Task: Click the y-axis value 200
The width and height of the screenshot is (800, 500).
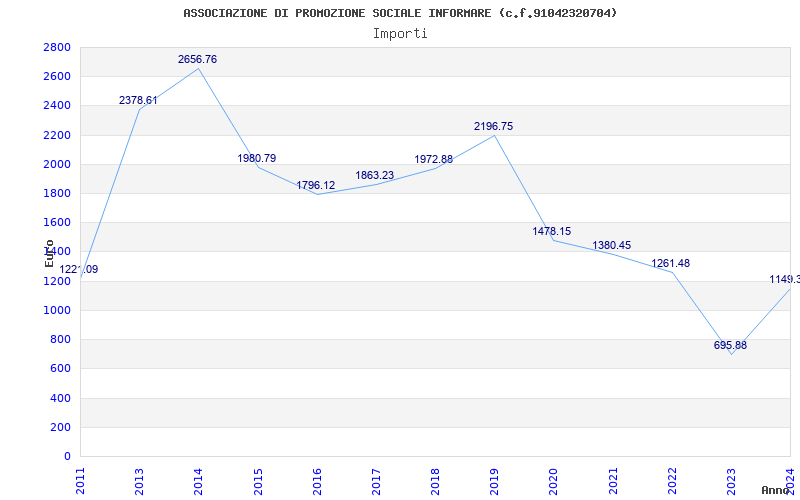Action: click(x=60, y=427)
